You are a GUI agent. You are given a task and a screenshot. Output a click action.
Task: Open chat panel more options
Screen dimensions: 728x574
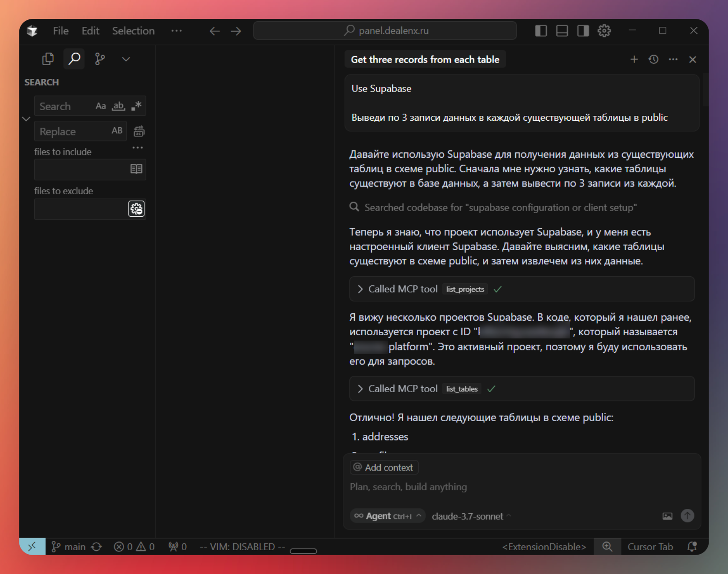[x=673, y=59]
